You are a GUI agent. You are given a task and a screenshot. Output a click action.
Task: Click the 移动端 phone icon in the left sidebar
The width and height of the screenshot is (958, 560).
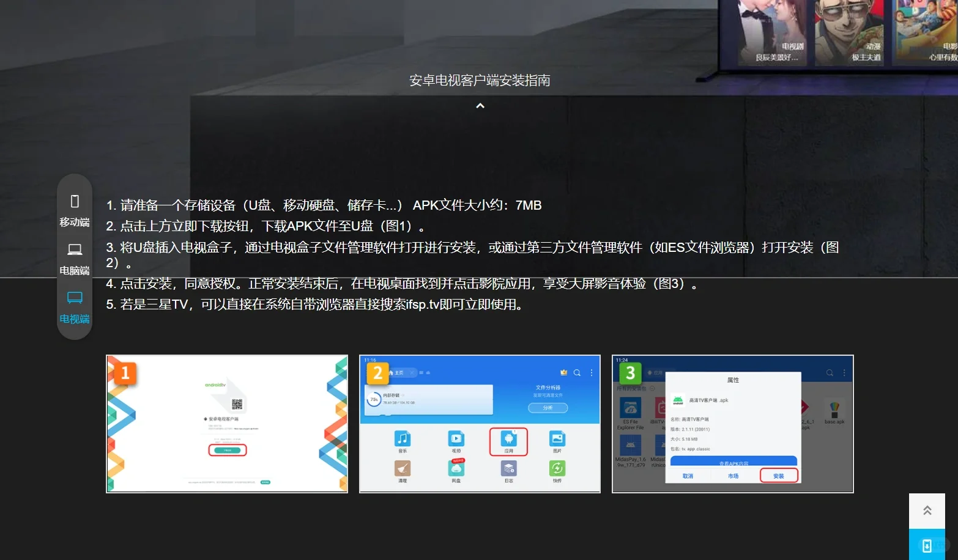(74, 201)
